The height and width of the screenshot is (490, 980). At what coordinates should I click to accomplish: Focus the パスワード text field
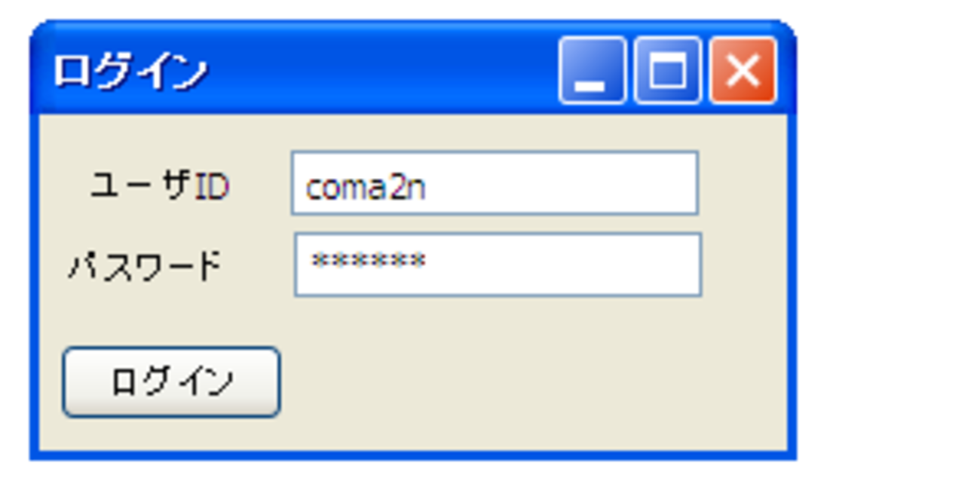pos(498,265)
